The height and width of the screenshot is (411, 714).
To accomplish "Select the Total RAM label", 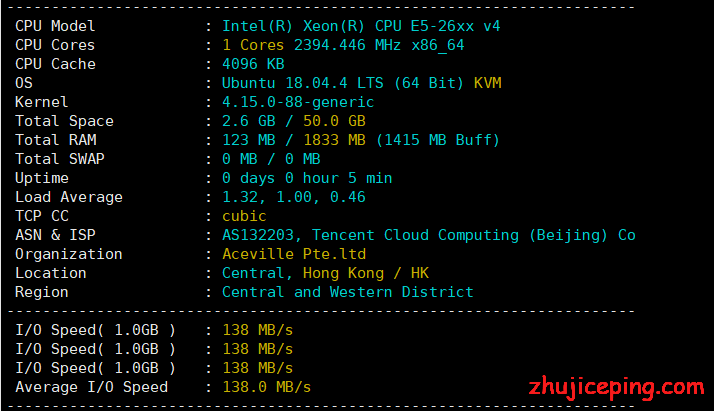I will pos(56,140).
